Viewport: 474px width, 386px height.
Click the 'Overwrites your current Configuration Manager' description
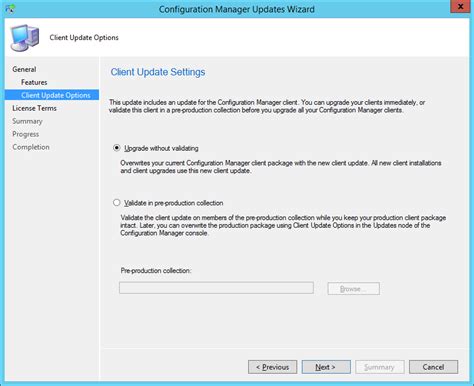(x=281, y=167)
